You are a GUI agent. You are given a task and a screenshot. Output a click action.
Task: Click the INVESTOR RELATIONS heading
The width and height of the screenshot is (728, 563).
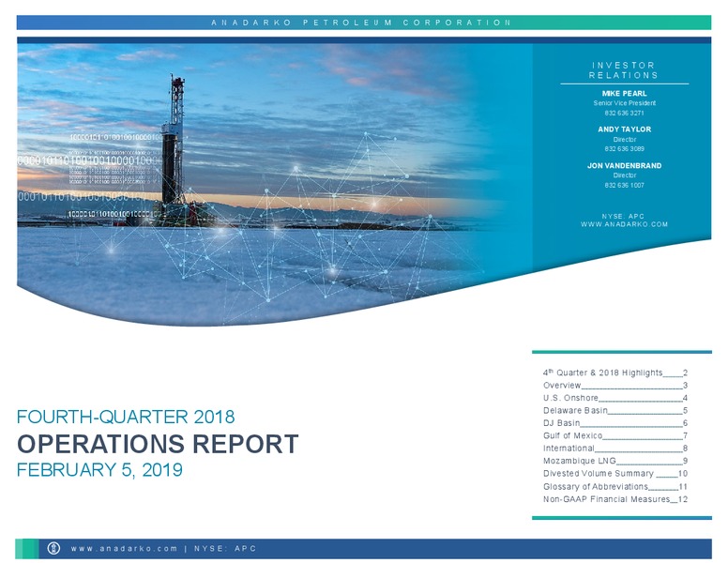(x=624, y=70)
